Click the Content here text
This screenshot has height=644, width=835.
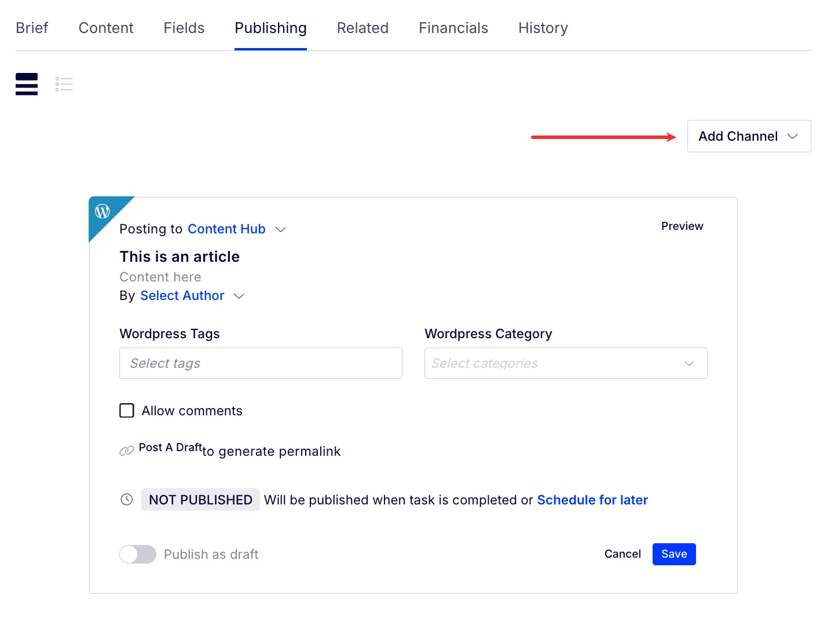pos(160,277)
